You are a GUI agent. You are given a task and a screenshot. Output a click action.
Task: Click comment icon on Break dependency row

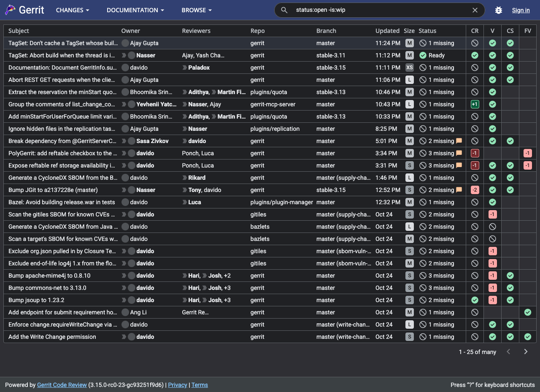coord(459,141)
